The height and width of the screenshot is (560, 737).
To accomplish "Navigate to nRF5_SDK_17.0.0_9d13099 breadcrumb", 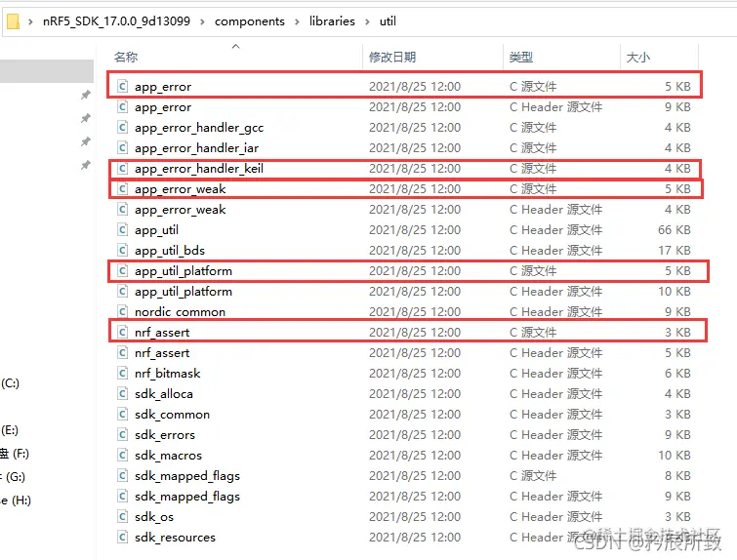I will point(116,21).
